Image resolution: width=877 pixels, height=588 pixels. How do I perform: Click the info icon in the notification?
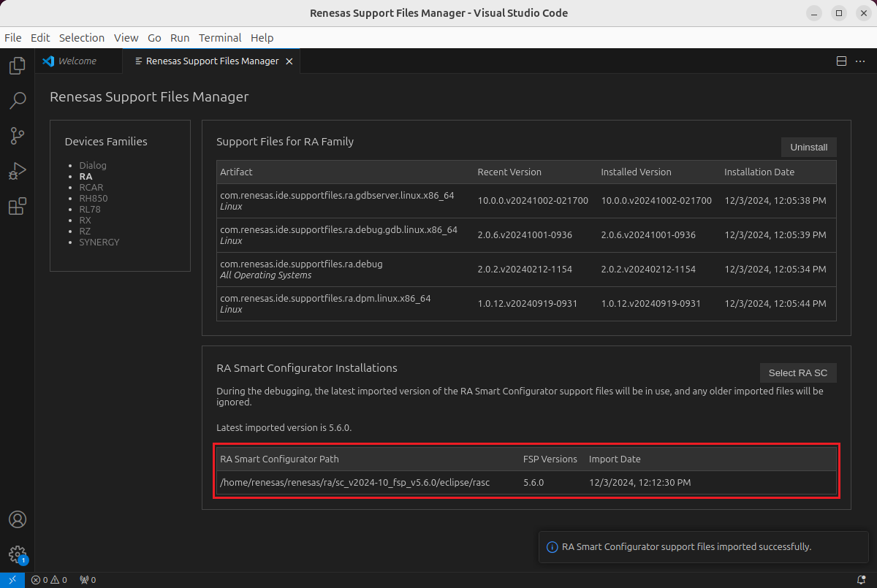[x=553, y=547]
